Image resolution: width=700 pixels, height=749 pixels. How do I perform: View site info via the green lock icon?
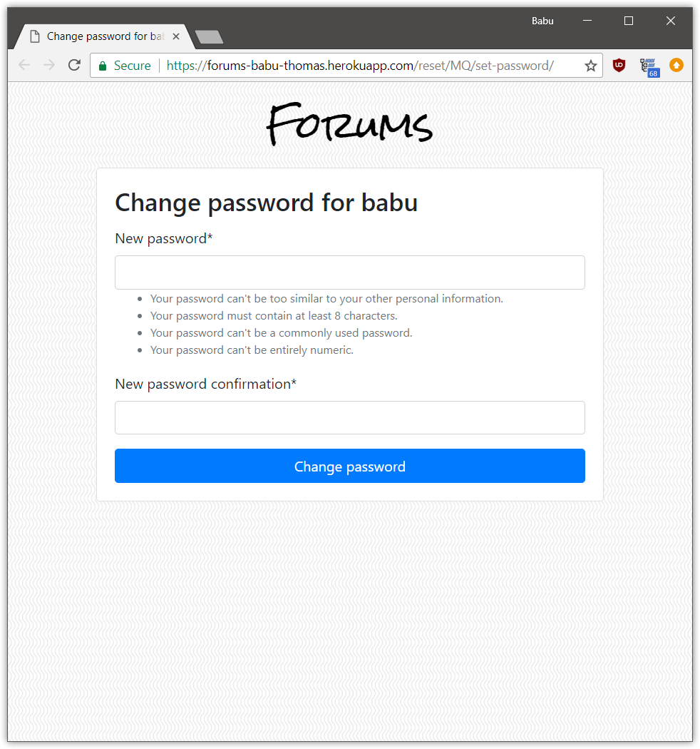click(x=103, y=66)
